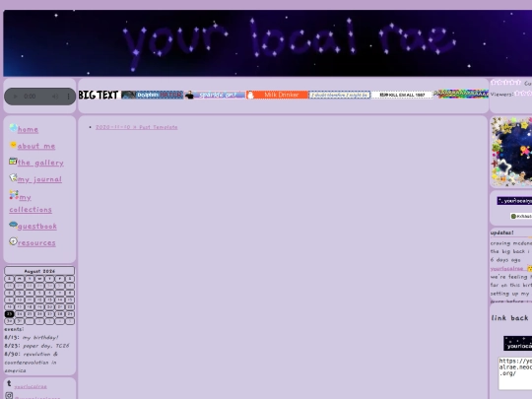Click the 'link back' heading text
532x399 pixels.
[510, 318]
